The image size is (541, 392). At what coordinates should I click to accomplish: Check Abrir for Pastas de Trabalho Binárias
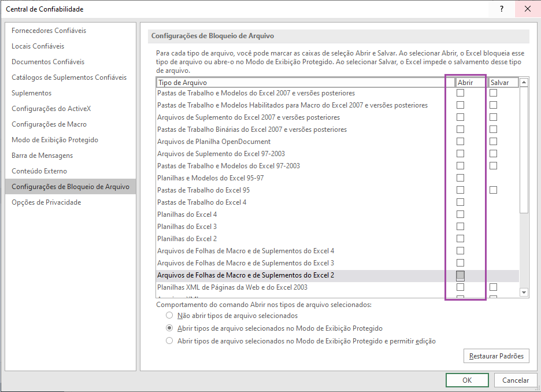(460, 129)
